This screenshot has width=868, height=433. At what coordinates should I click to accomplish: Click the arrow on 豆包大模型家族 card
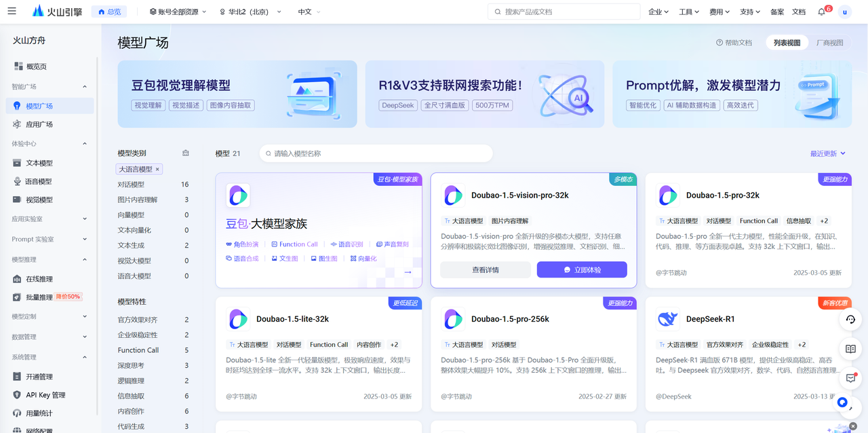pos(408,272)
